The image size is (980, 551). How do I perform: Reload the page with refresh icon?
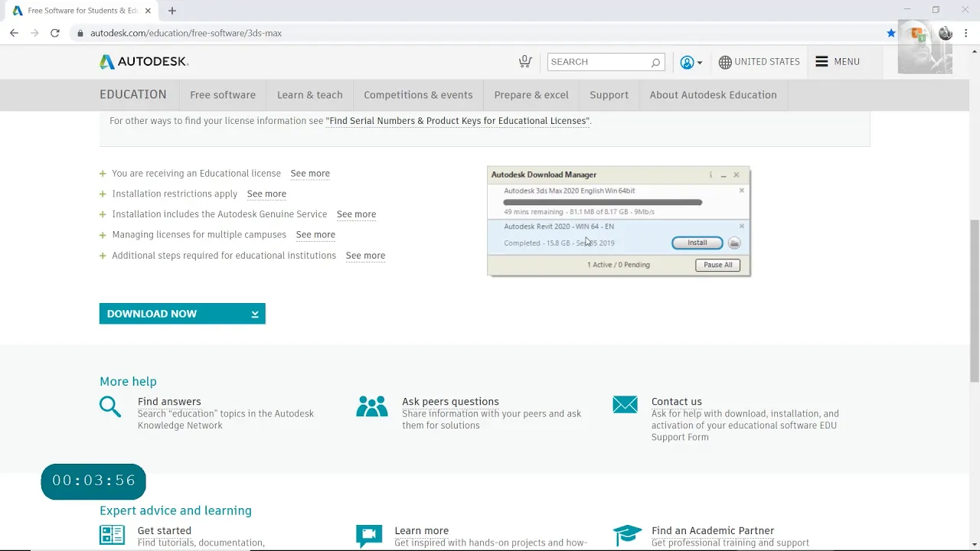55,33
